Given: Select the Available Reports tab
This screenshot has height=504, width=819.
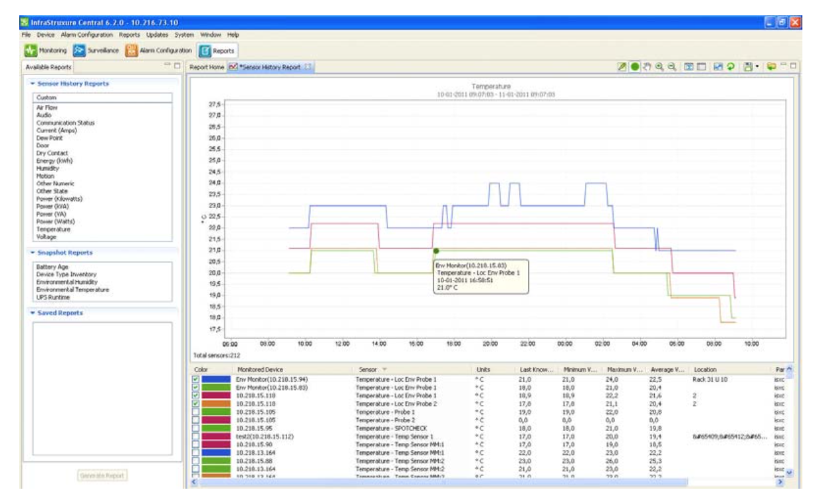Looking at the screenshot, I should click(x=49, y=67).
